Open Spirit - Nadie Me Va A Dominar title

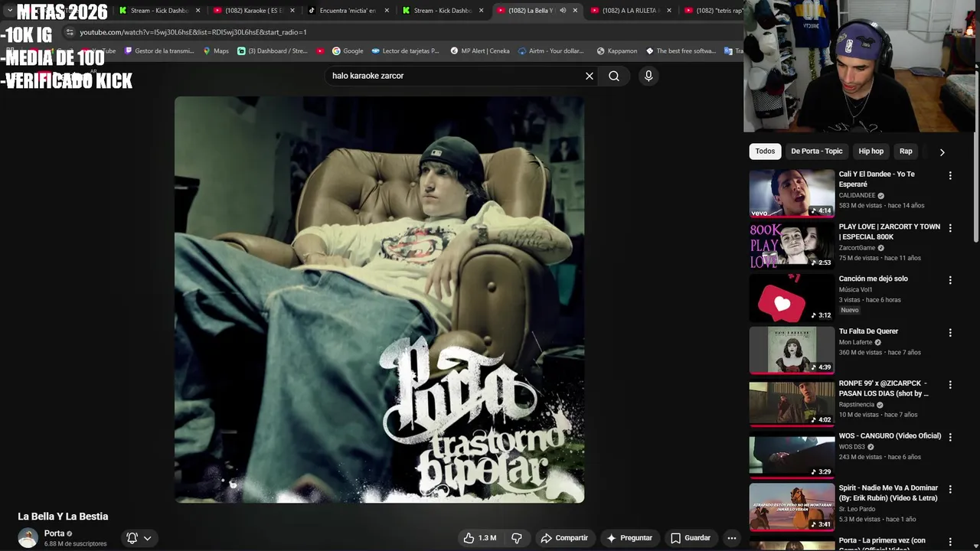tap(888, 493)
